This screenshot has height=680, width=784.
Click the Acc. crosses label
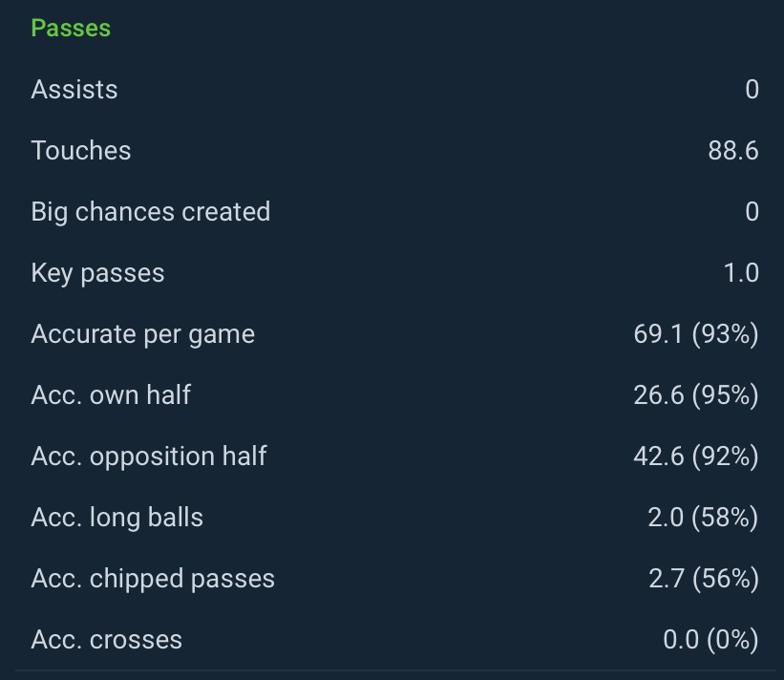[107, 640]
